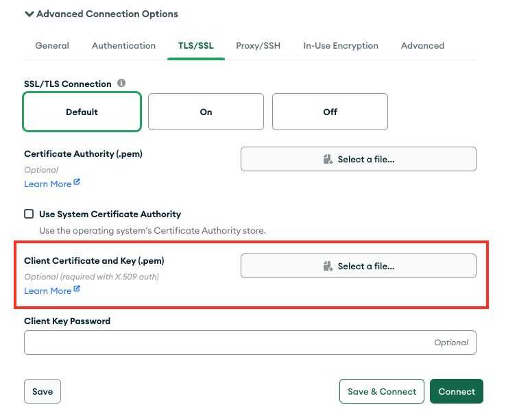Go to the Proxy/SSH tab
506x420 pixels.
(x=257, y=46)
